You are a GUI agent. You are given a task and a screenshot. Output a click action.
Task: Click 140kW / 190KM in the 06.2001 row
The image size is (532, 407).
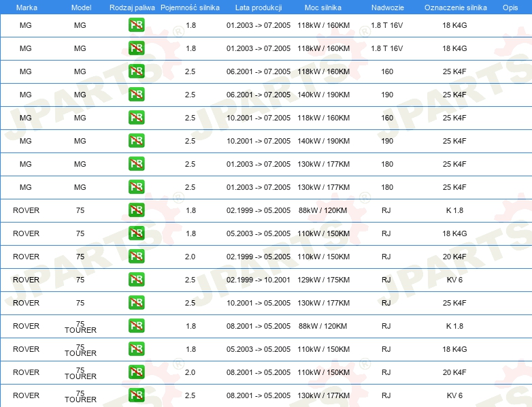(x=323, y=95)
